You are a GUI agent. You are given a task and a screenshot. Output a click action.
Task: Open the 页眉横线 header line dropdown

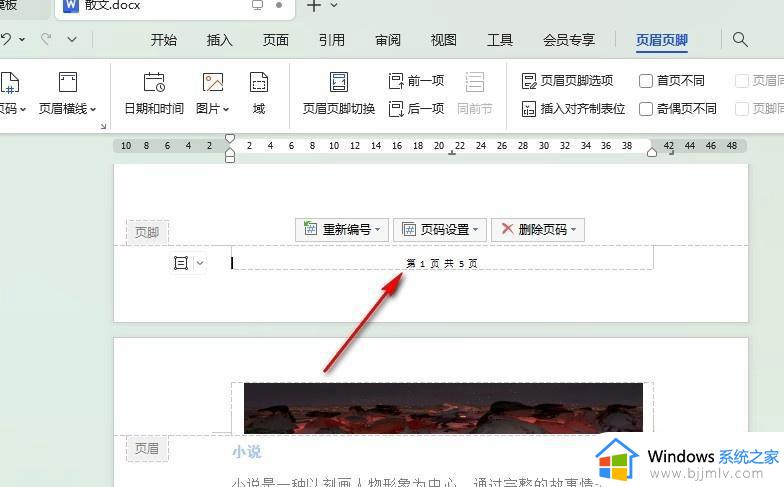[x=68, y=94]
